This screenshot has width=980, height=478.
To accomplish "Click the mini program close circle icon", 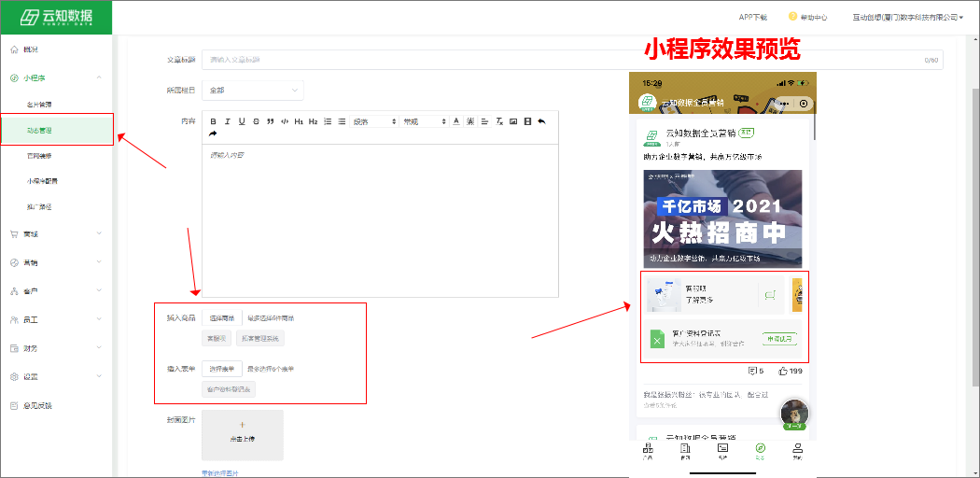I will 804,103.
